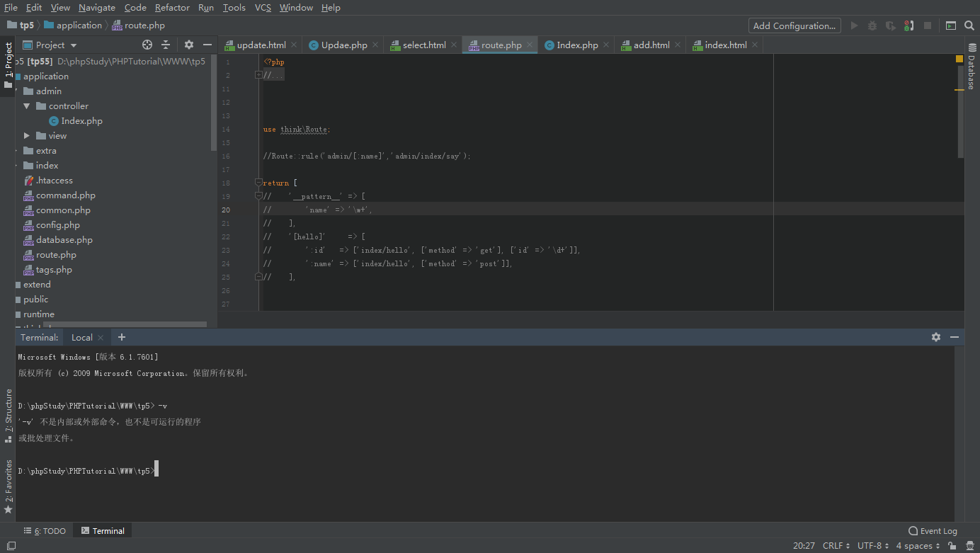Switch to the select.html editor tab

click(x=423, y=44)
